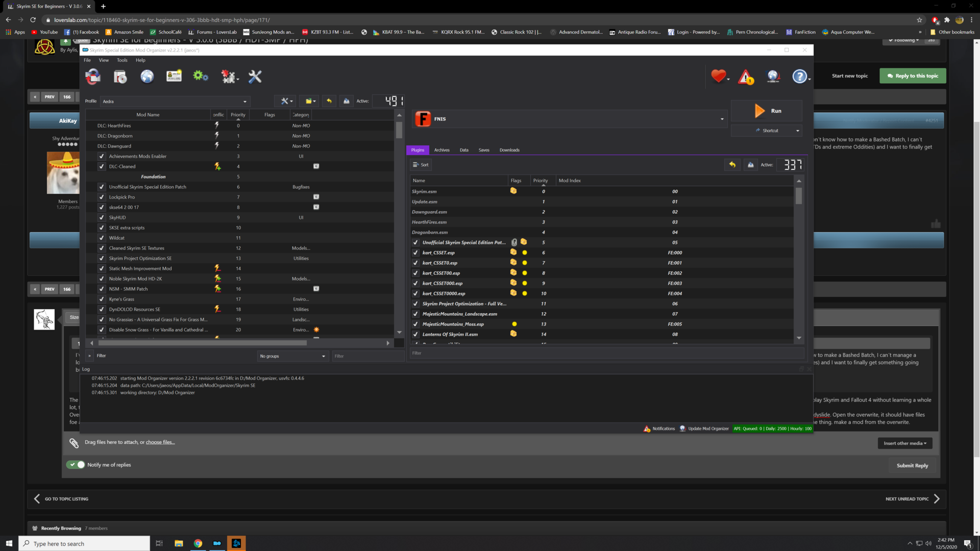Expand the FNIS executable dropdown
The width and height of the screenshot is (980, 551).
(722, 119)
